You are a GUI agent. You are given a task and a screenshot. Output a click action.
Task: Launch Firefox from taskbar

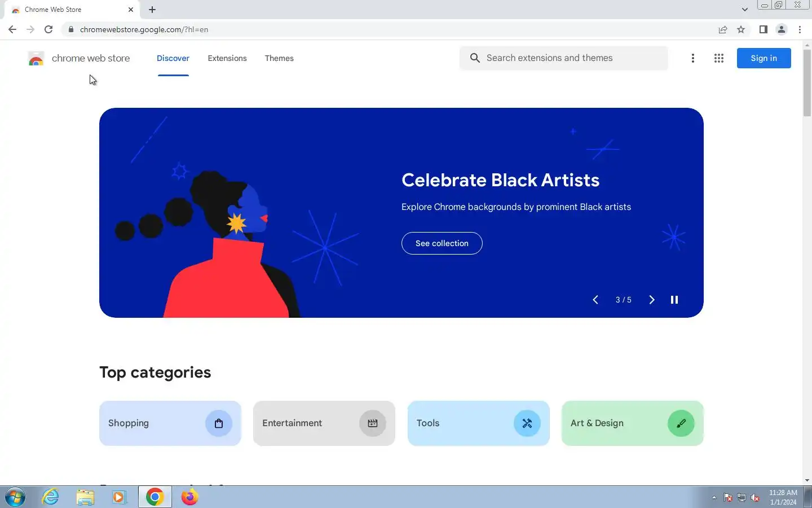pos(189,497)
